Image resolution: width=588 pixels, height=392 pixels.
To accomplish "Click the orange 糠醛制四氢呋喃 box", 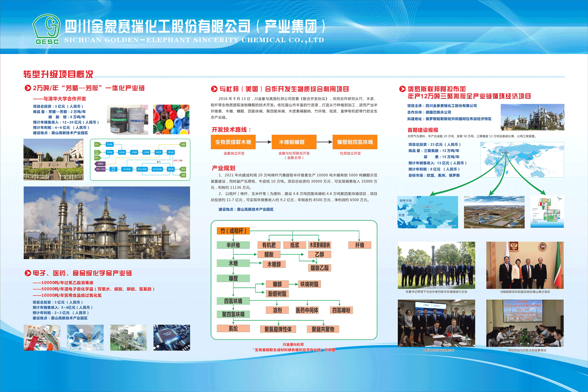I will pyautogui.click(x=355, y=142).
